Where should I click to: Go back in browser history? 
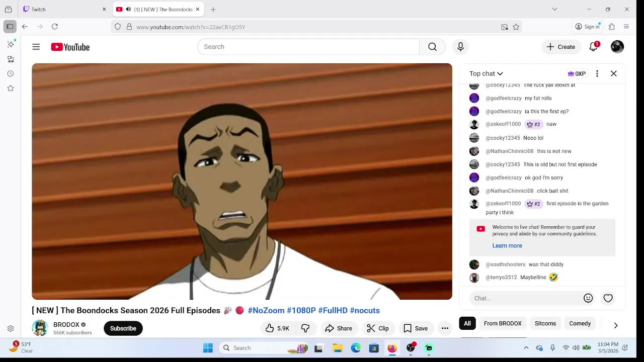point(25,27)
